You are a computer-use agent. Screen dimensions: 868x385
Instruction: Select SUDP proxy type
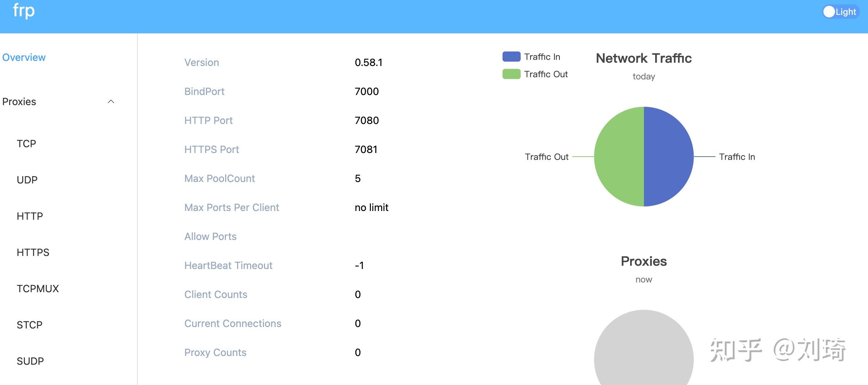tap(30, 361)
